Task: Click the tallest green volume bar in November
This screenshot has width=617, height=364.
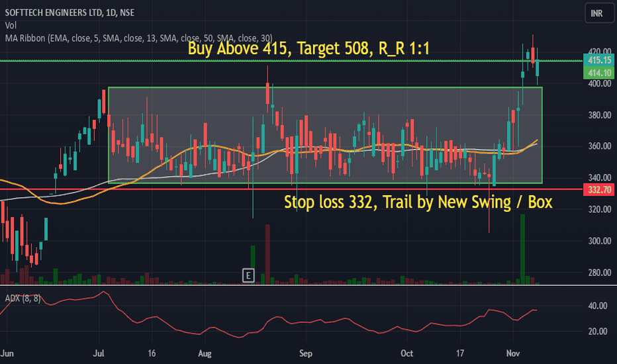Action: pos(522,249)
